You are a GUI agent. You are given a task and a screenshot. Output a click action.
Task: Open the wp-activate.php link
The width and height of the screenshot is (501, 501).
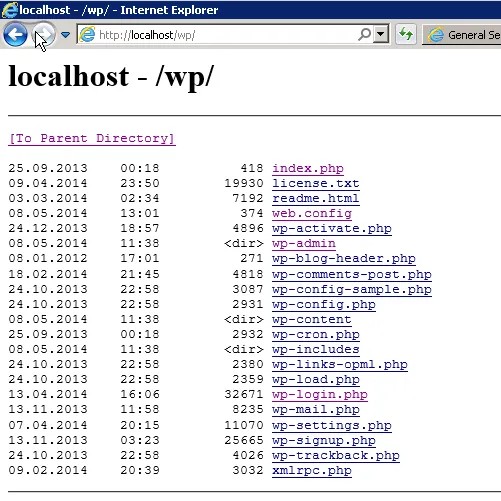[332, 228]
